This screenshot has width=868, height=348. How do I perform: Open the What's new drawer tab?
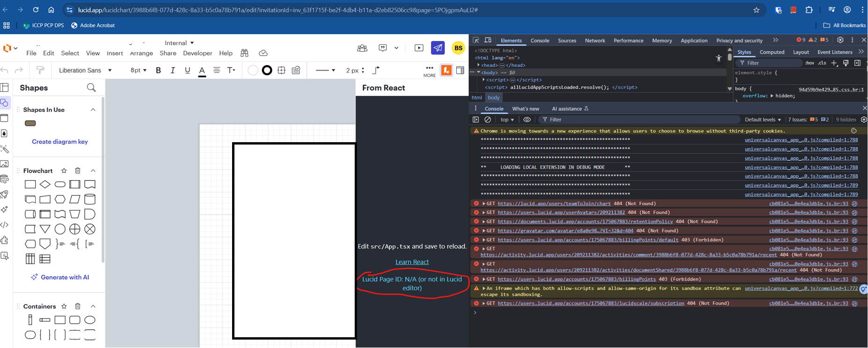click(525, 109)
